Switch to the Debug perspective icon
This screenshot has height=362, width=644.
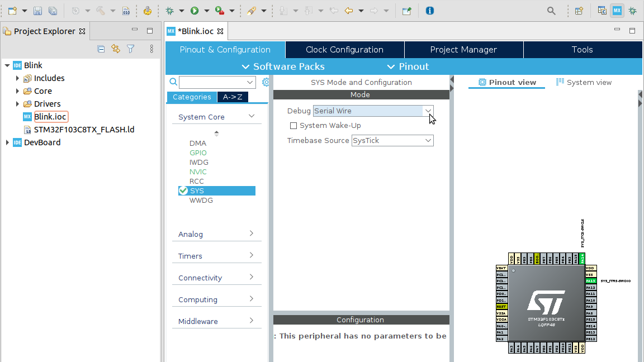[632, 11]
